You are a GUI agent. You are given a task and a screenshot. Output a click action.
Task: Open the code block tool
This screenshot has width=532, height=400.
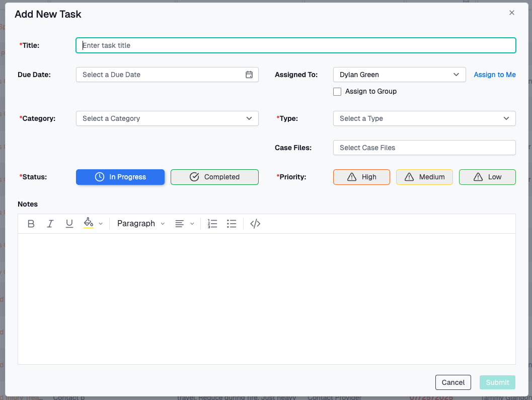[255, 223]
